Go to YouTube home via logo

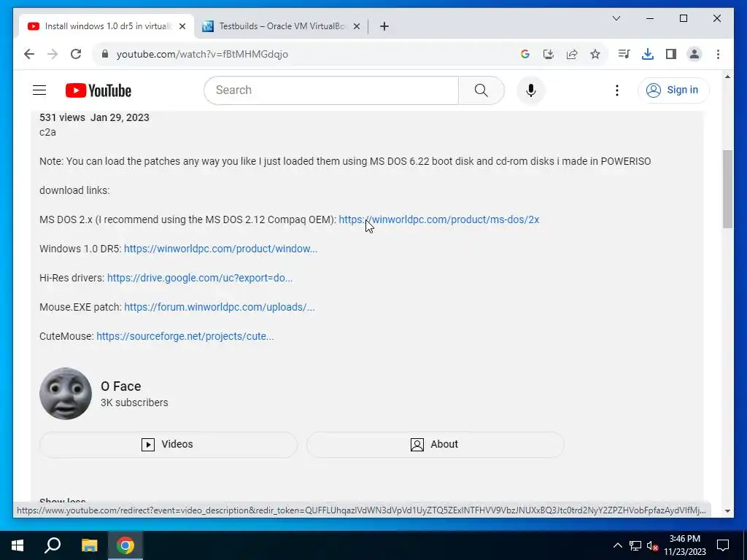coord(98,90)
